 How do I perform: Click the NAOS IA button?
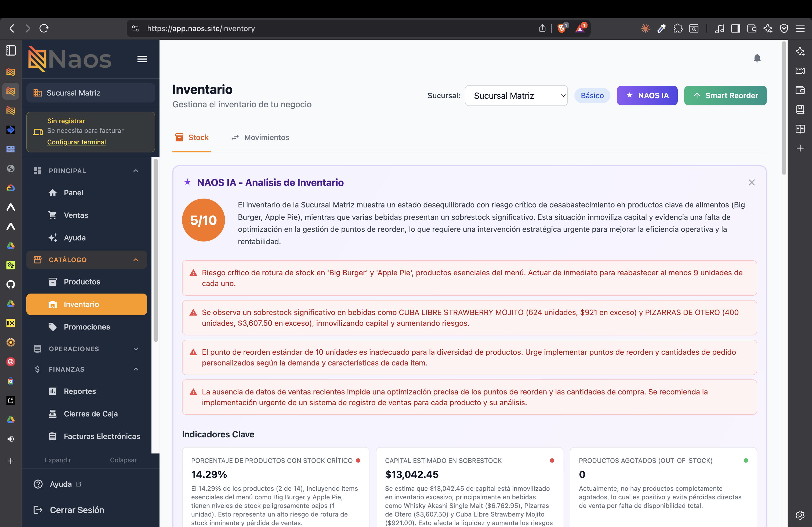[647, 96]
